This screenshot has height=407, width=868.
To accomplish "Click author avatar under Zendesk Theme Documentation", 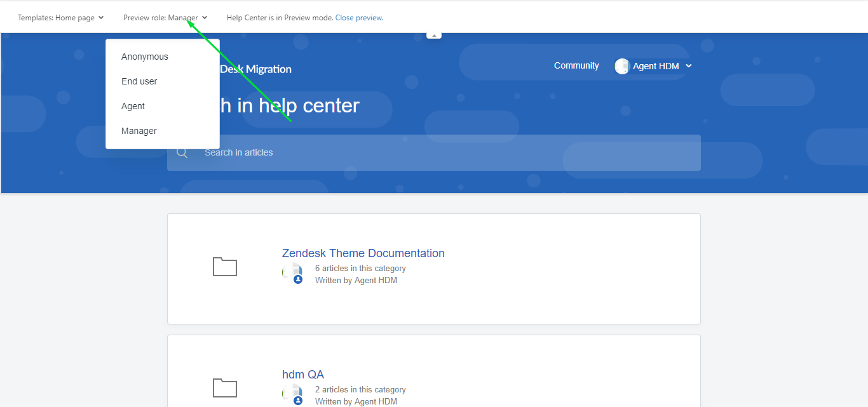I will click(293, 273).
